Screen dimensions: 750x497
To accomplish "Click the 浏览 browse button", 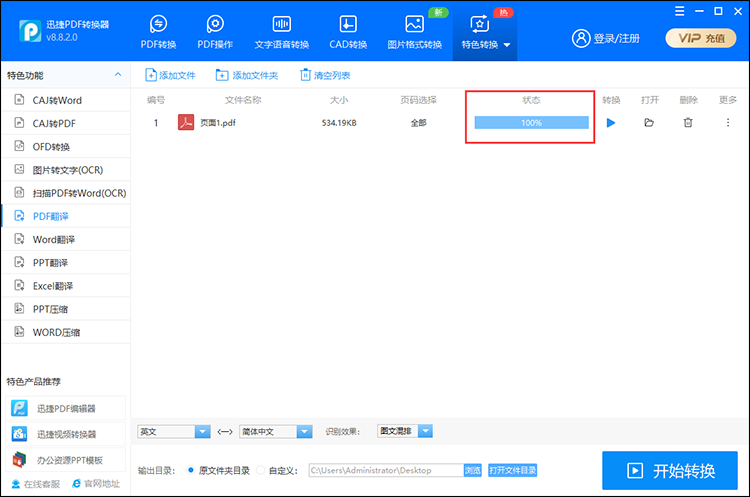I will point(473,470).
